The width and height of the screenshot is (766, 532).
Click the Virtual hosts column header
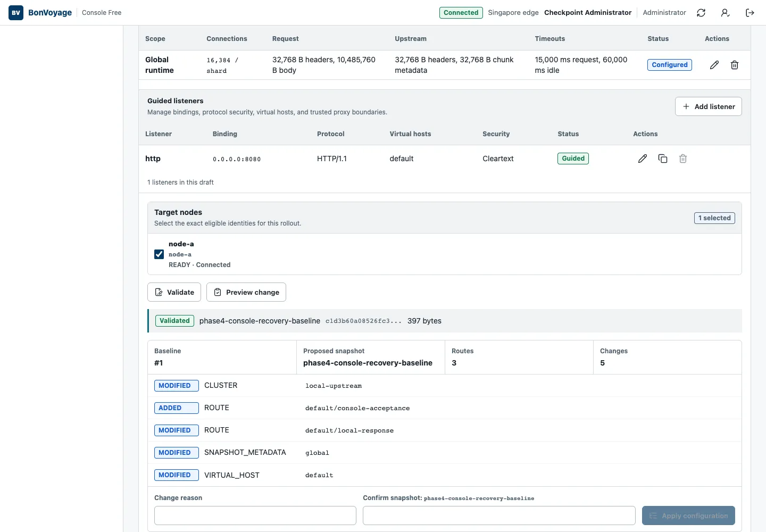tap(410, 134)
